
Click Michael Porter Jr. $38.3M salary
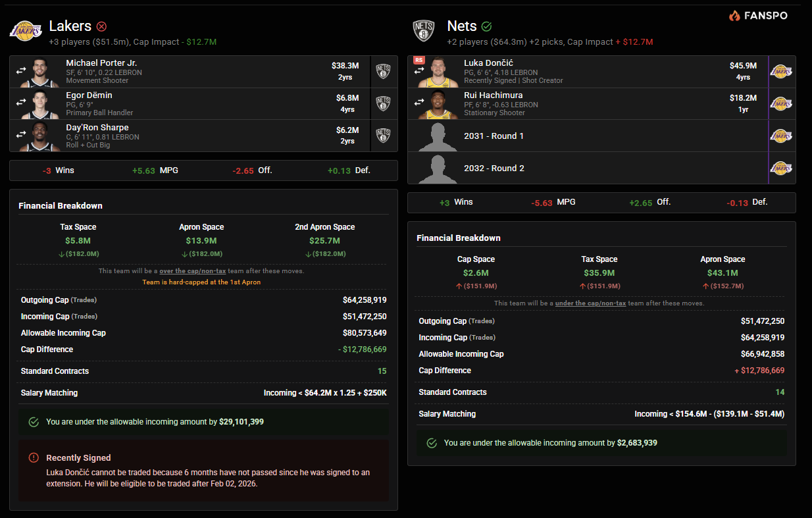click(x=345, y=66)
